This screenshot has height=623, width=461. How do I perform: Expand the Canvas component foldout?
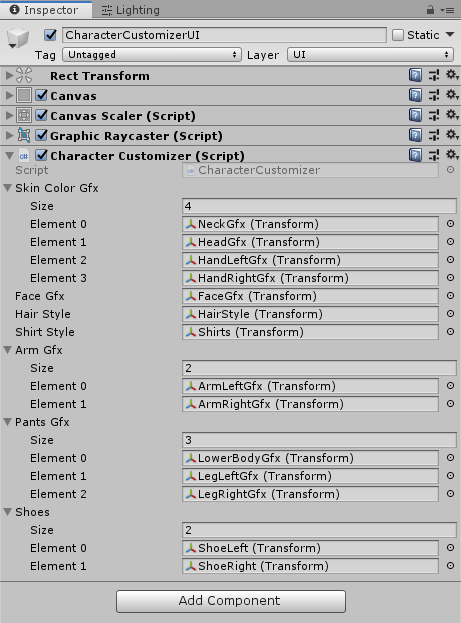(9, 95)
